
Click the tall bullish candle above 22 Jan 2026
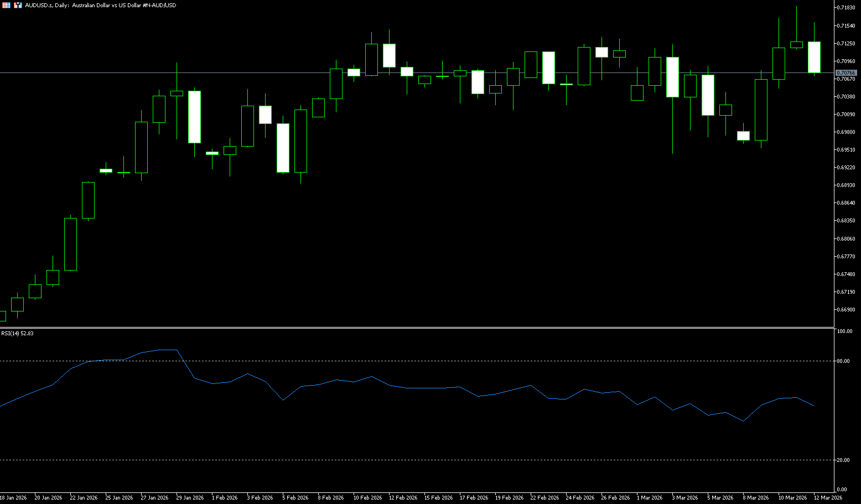point(70,244)
